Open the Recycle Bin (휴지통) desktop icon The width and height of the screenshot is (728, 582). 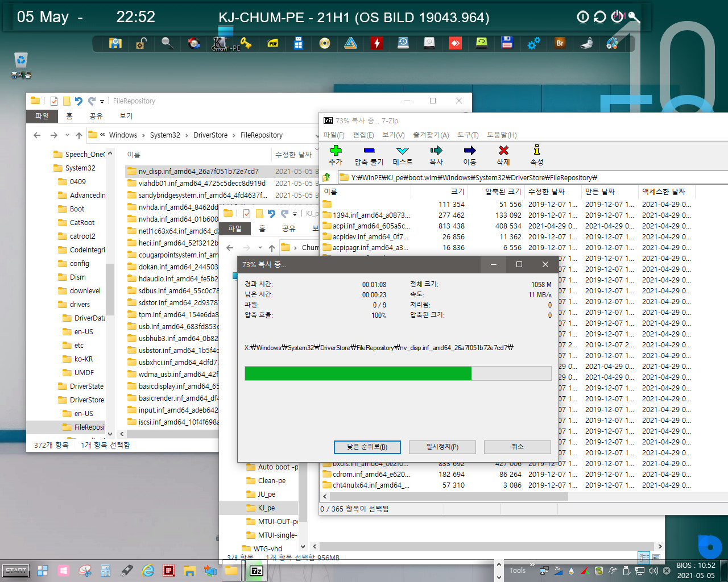pos(20,65)
